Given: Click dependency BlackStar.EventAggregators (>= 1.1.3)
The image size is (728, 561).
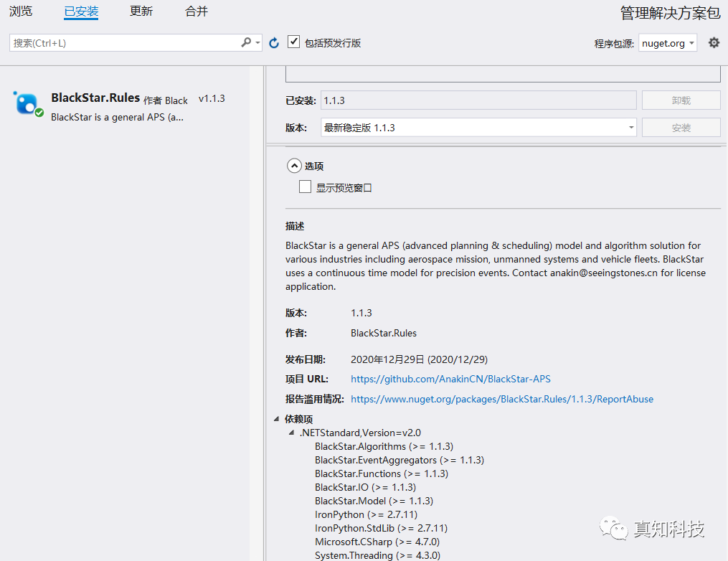Looking at the screenshot, I should coord(400,460).
